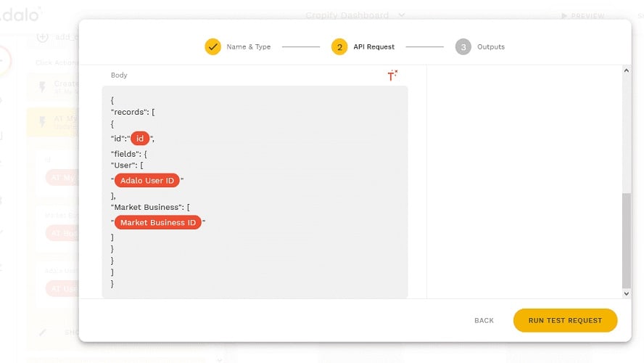Select the id magic text chip
This screenshot has width=644, height=363.
pyautogui.click(x=140, y=139)
